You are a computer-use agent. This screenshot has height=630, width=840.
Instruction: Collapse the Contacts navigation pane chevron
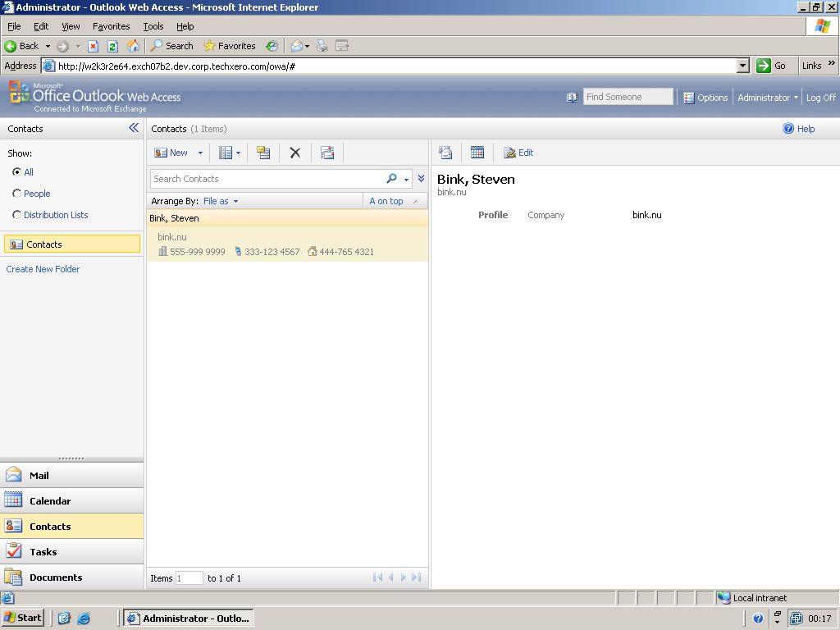coord(134,128)
